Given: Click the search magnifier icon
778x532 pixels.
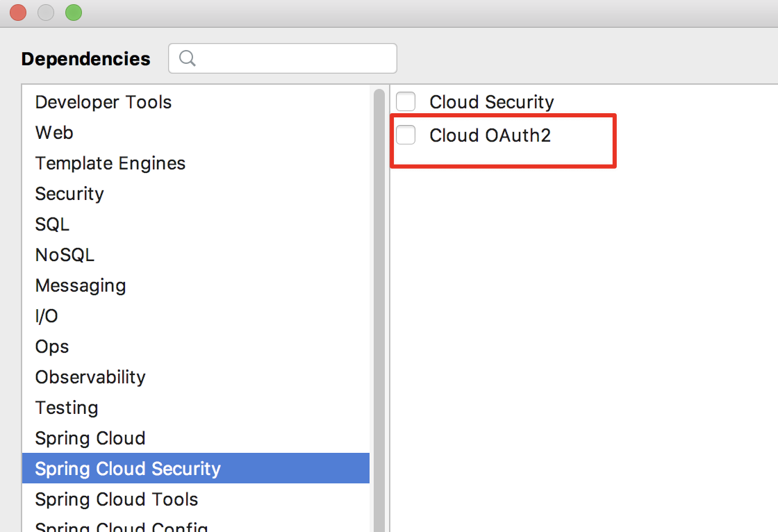Looking at the screenshot, I should (x=186, y=58).
